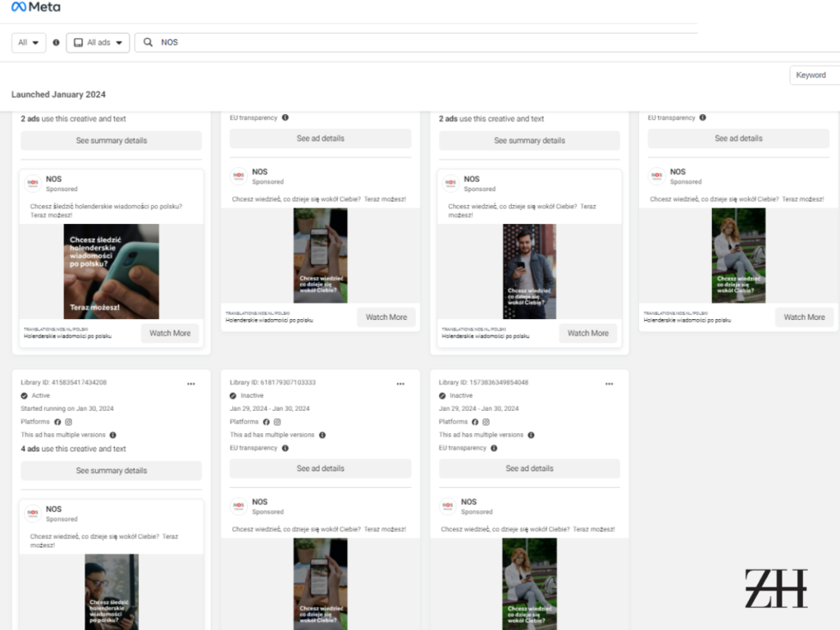Click NOS avatar in the teal phone ad
The image size is (840, 630).
pyautogui.click(x=33, y=183)
